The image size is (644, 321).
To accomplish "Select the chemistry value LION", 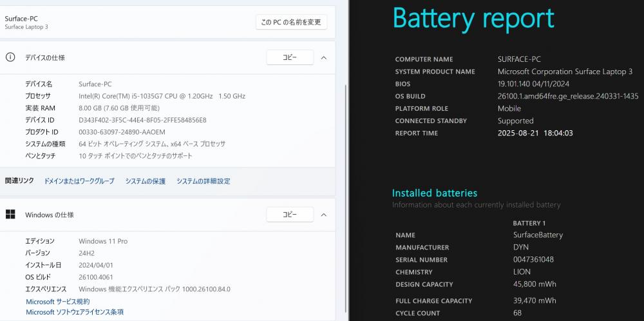I will pyautogui.click(x=522, y=272).
